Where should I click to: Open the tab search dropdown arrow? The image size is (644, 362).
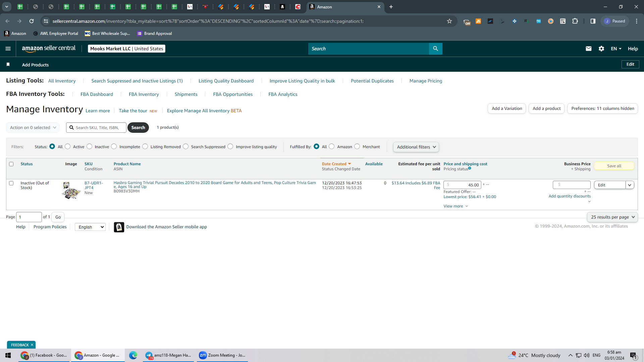point(7,7)
